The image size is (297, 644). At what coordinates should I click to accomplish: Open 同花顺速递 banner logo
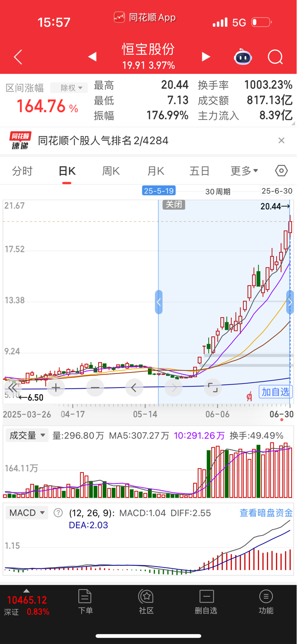(x=20, y=140)
